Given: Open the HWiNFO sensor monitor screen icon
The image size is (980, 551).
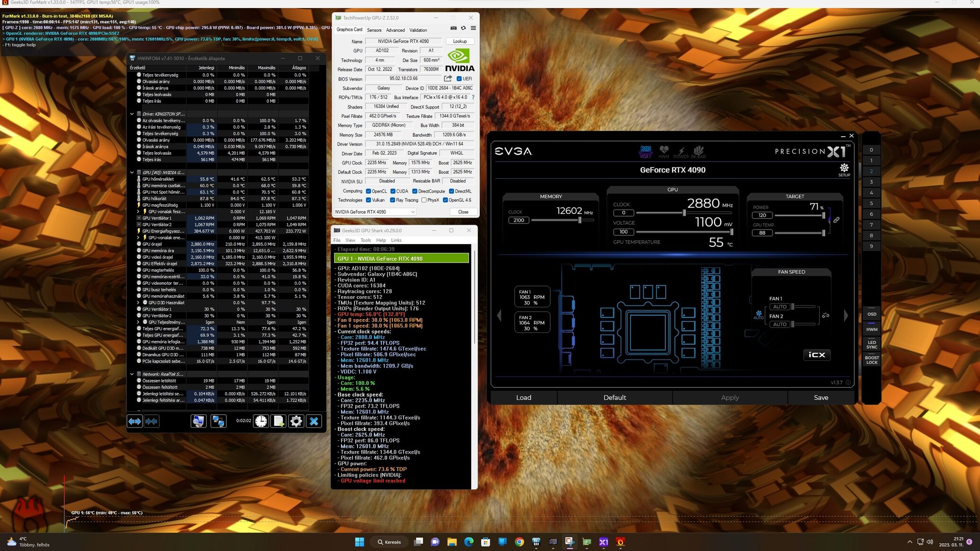Looking at the screenshot, I should [x=198, y=421].
